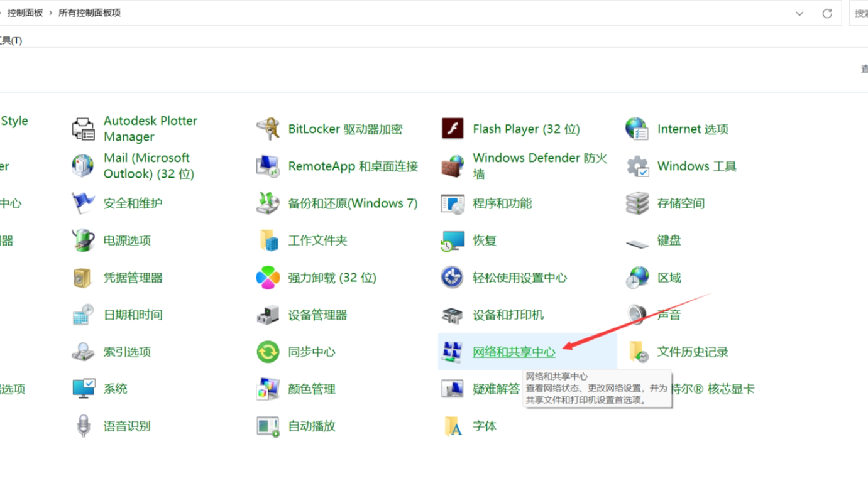Expand the address bar history dropdown

(x=799, y=13)
